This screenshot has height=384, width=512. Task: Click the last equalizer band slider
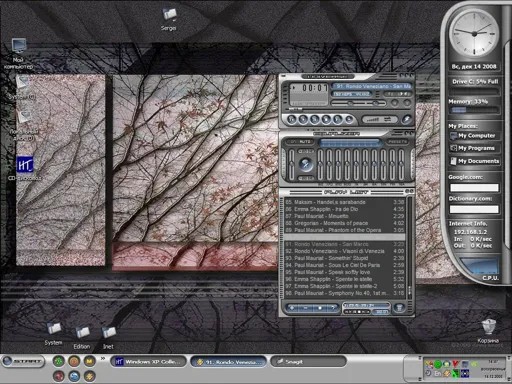401,164
